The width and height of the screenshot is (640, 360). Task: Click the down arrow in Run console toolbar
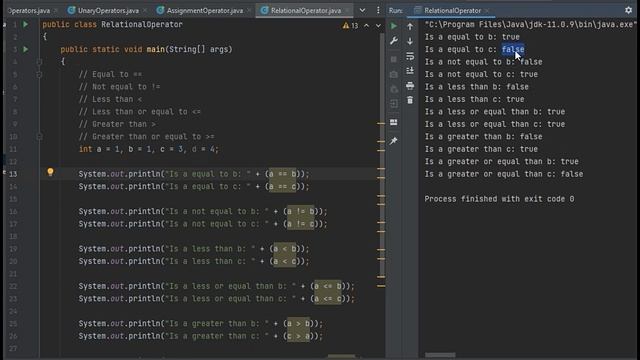click(x=410, y=41)
